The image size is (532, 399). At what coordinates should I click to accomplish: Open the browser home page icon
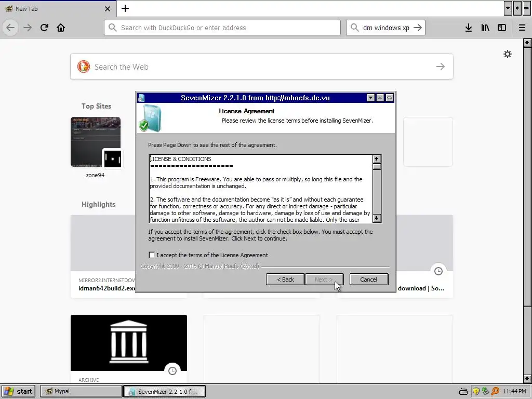[61, 28]
